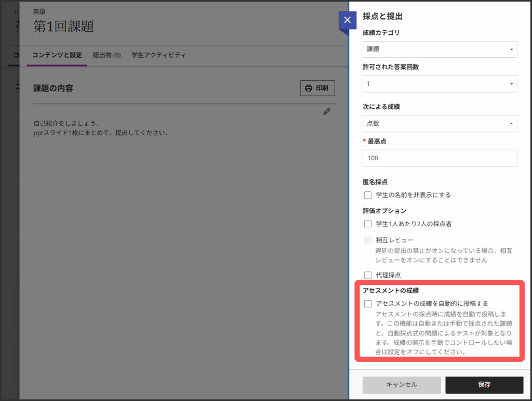Close the settings panel with the X icon
The image size is (532, 401).
click(x=347, y=20)
